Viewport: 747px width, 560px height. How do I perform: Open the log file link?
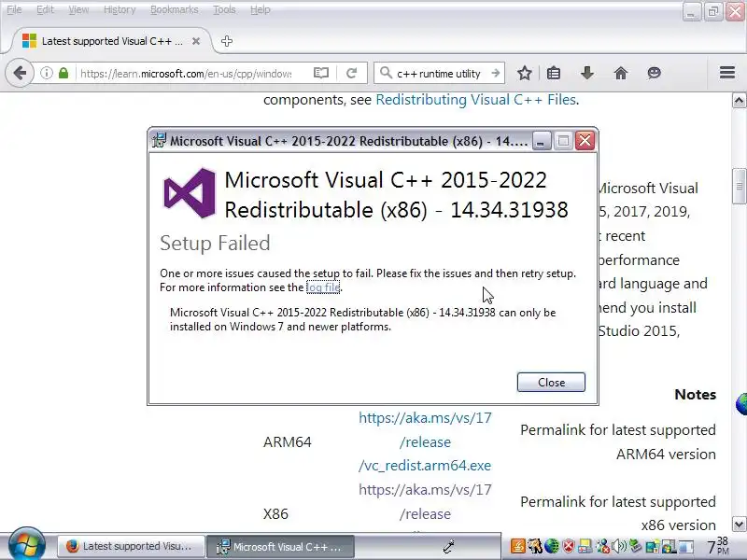323,287
